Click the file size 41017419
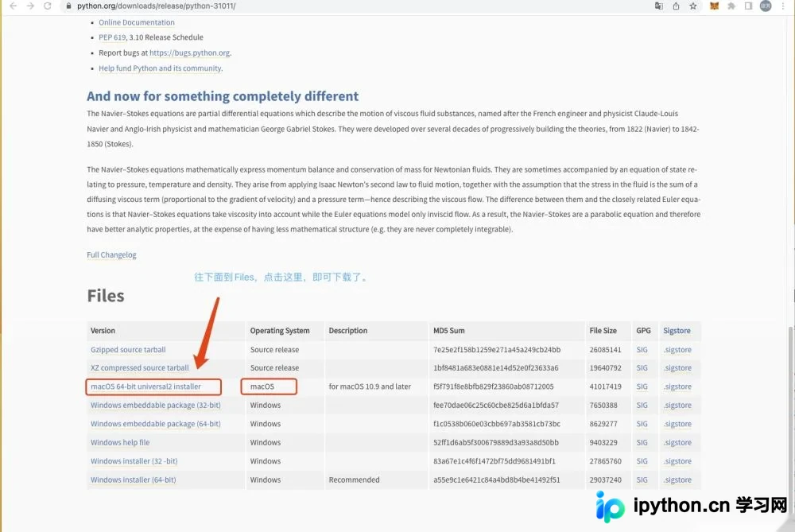This screenshot has width=795, height=532. (x=605, y=386)
